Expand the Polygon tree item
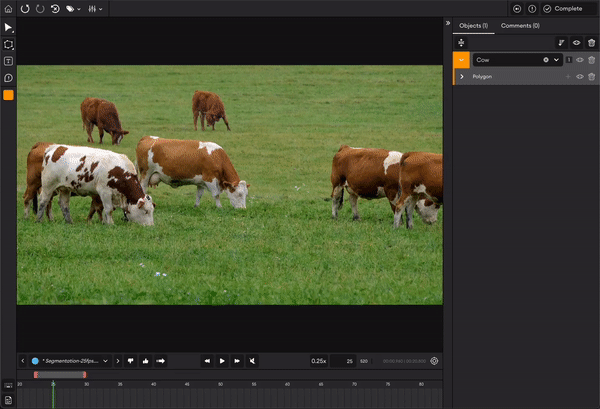The height and width of the screenshot is (409, 600). click(x=461, y=76)
